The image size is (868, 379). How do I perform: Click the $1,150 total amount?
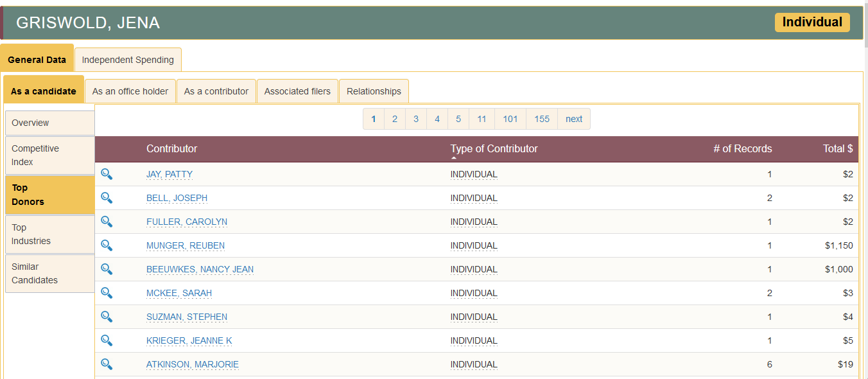tap(839, 245)
